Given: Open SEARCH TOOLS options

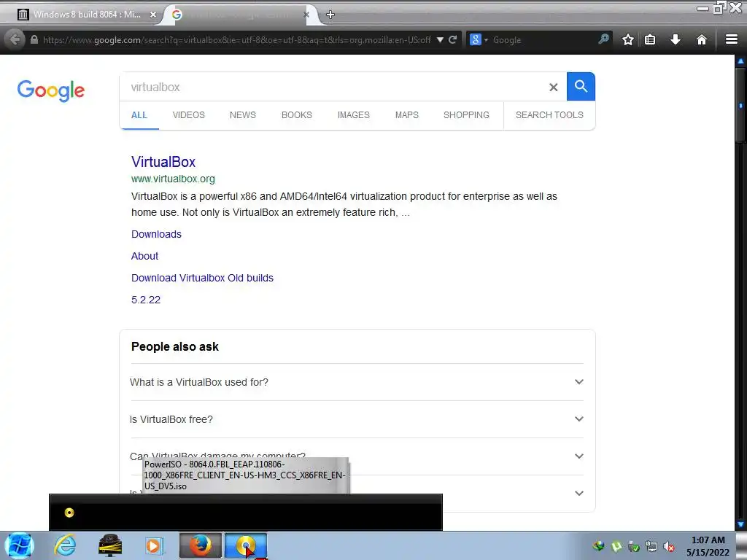Looking at the screenshot, I should pyautogui.click(x=549, y=115).
